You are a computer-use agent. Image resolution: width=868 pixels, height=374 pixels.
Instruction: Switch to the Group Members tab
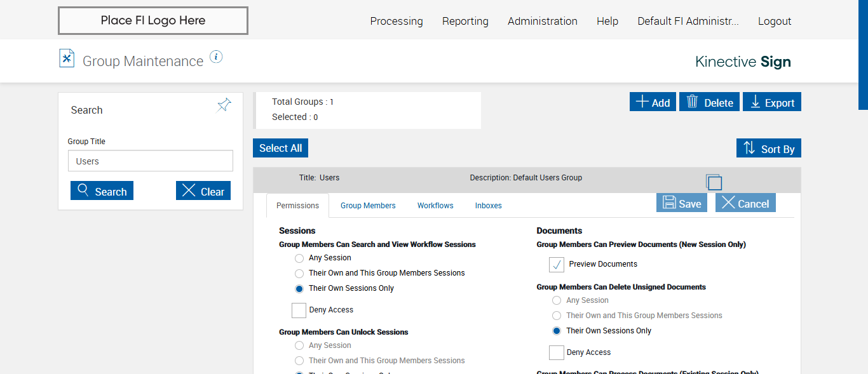(x=368, y=206)
